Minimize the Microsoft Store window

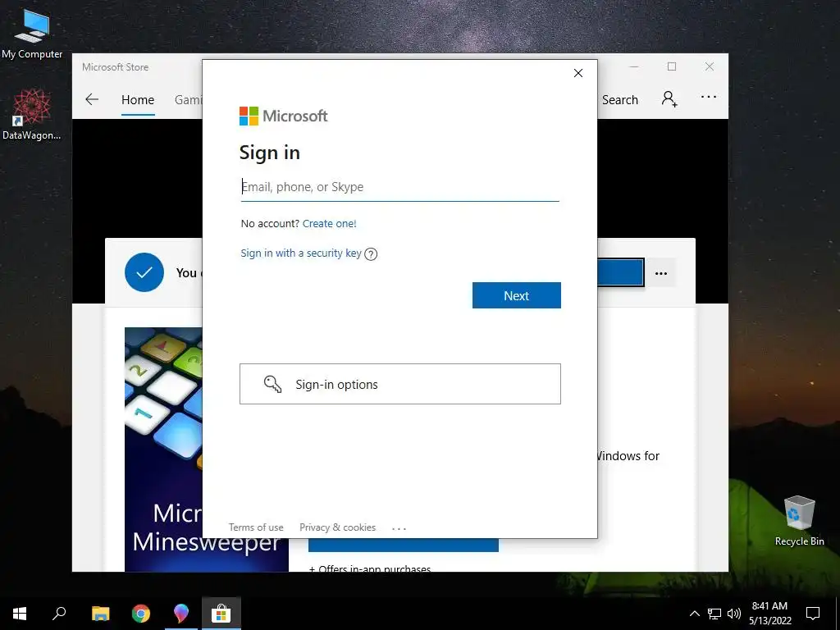pyautogui.click(x=634, y=66)
